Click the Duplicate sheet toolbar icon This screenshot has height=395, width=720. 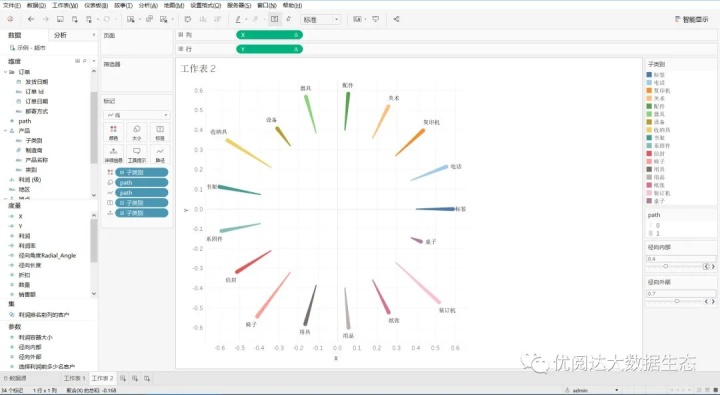coord(149,19)
